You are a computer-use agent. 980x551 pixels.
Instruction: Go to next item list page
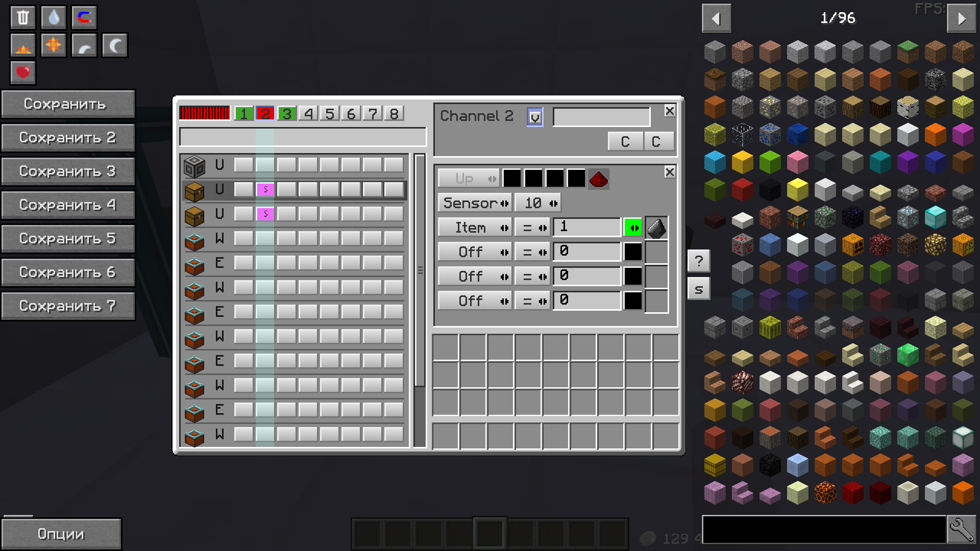[962, 19]
